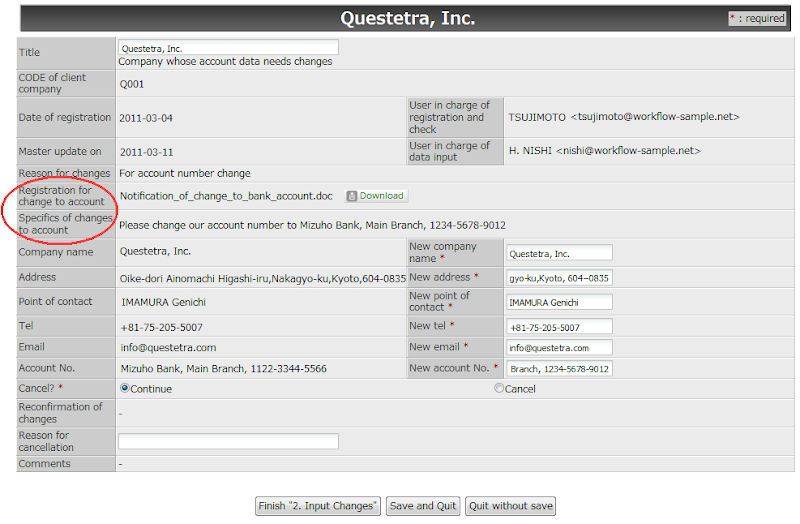
Task: Click the TSUJIMOTO email entry
Action: 623,117
